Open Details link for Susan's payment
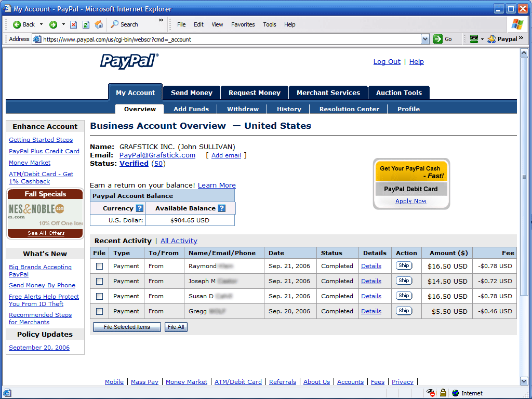 [x=371, y=296]
